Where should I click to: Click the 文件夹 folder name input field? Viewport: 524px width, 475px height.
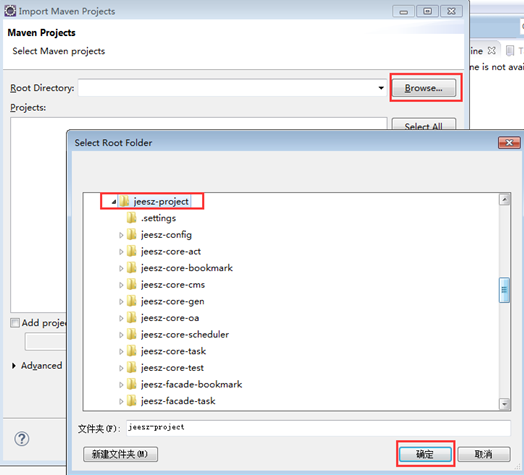(x=318, y=428)
